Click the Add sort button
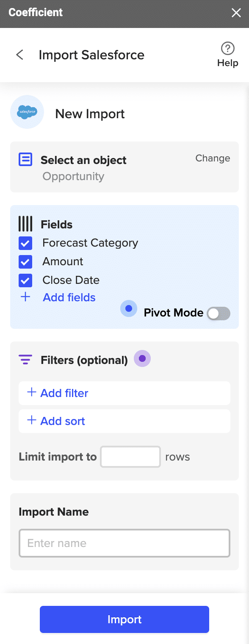The image size is (249, 644). [125, 421]
